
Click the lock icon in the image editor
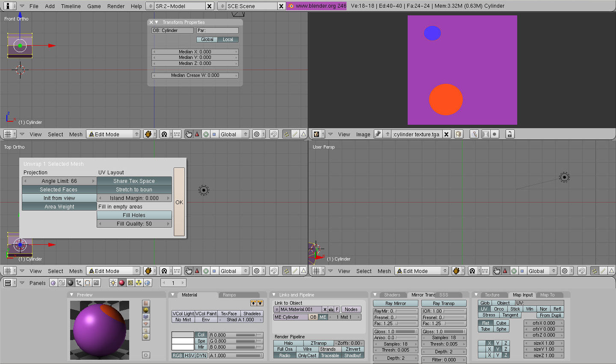[x=509, y=134]
